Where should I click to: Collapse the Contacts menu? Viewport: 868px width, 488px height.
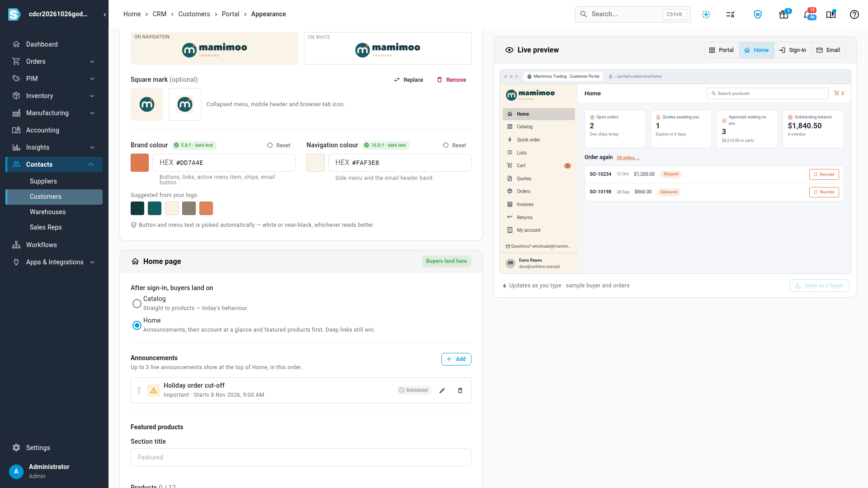(x=91, y=164)
